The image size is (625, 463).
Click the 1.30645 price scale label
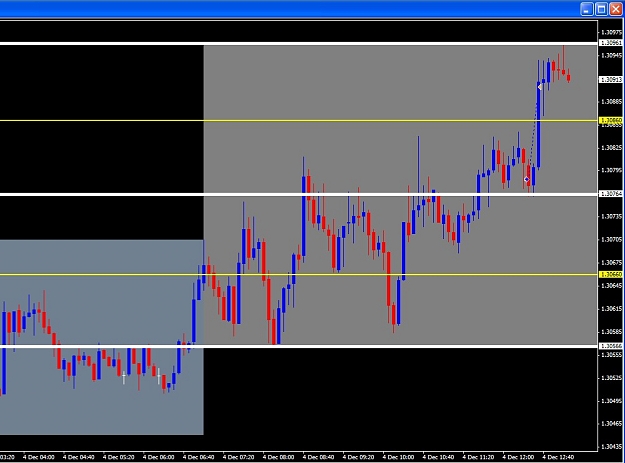click(x=611, y=286)
